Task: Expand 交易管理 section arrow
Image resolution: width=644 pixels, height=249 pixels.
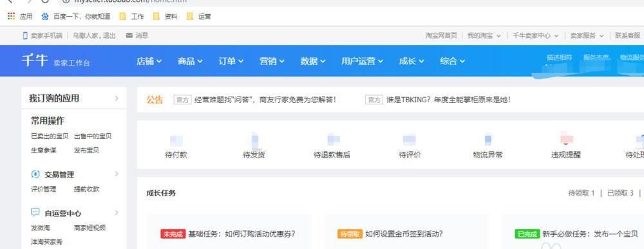Action: pyautogui.click(x=117, y=174)
